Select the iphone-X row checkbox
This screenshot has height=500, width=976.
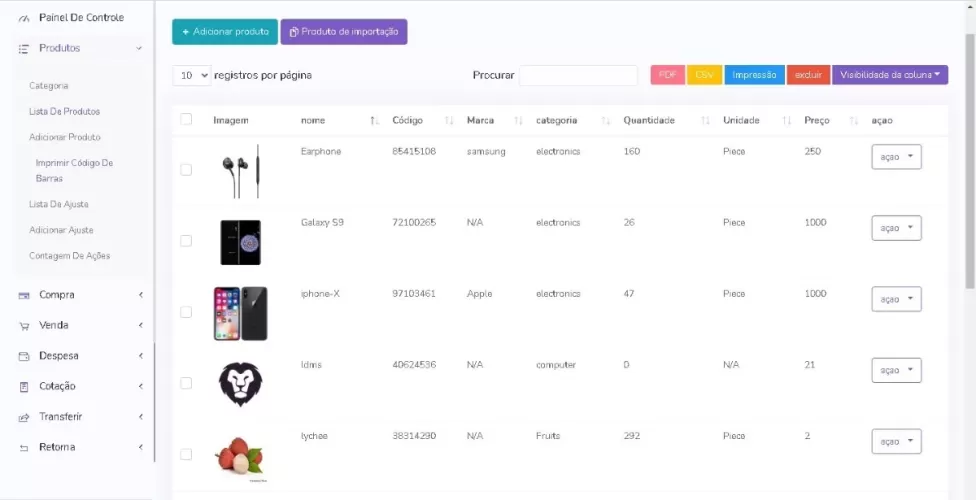186,312
